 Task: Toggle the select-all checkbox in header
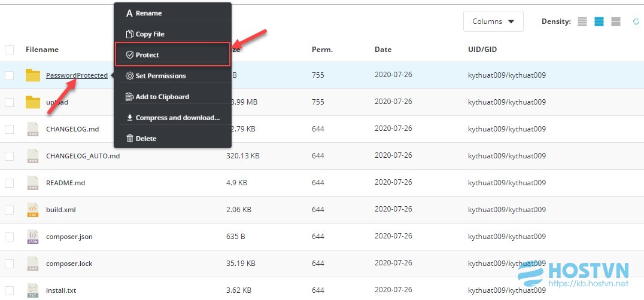pyautogui.click(x=9, y=50)
